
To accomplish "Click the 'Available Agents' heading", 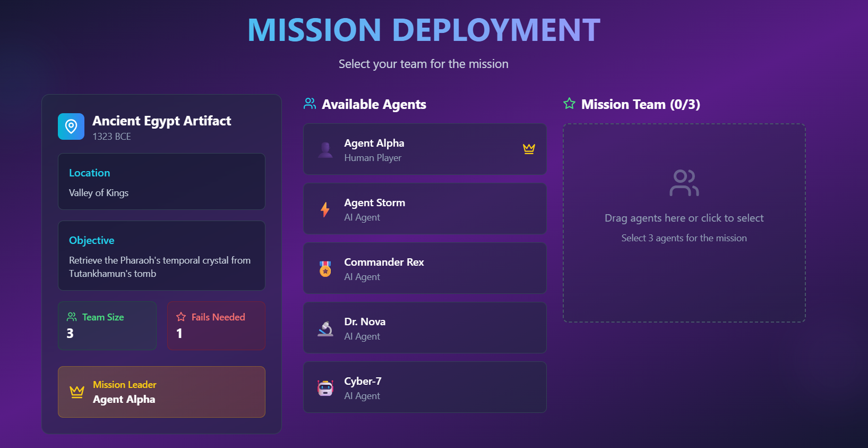I will point(374,104).
